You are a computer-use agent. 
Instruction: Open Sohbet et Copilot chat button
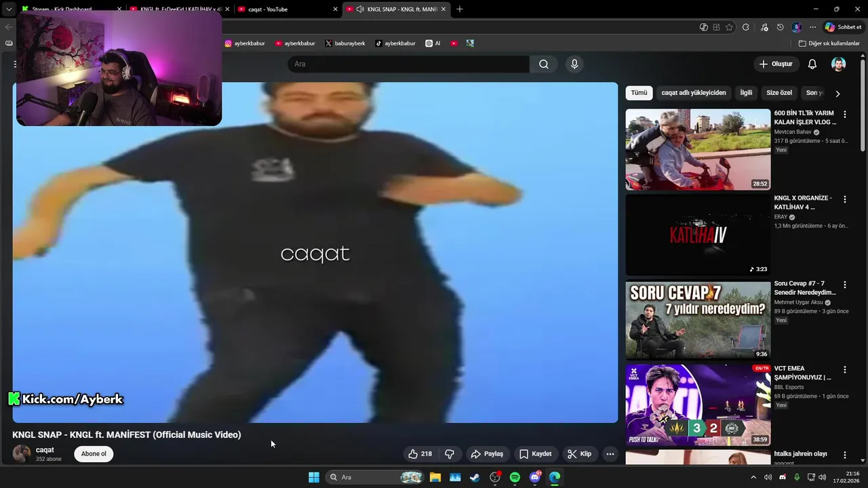(843, 27)
